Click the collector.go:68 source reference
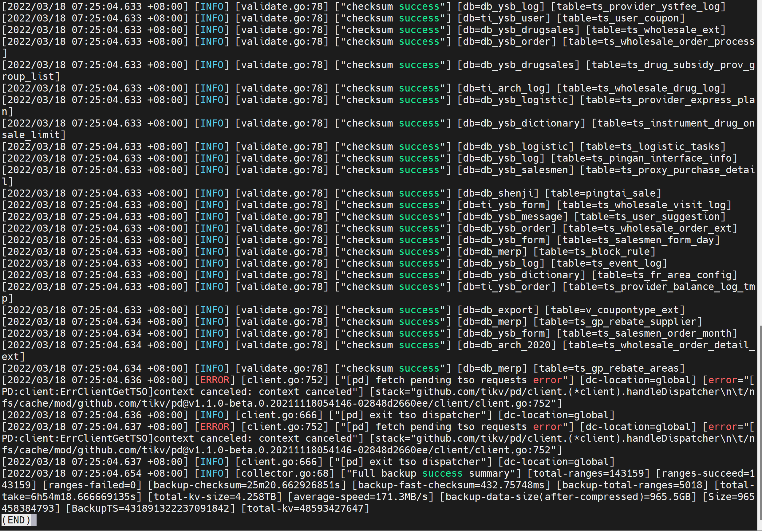 285,474
